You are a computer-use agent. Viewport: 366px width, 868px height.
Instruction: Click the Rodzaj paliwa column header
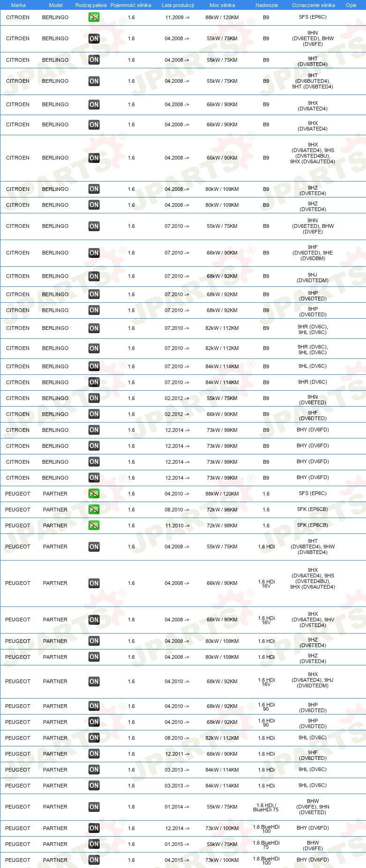point(91,5)
